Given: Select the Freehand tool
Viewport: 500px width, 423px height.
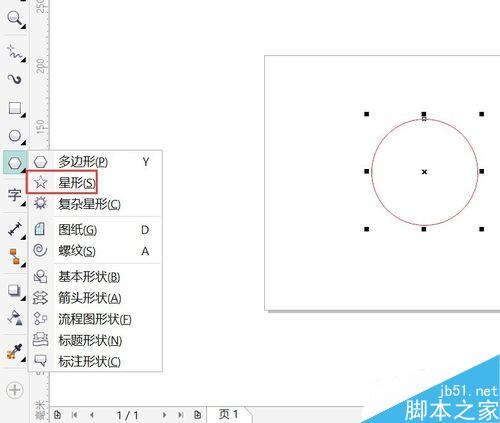Looking at the screenshot, I should 14,51.
